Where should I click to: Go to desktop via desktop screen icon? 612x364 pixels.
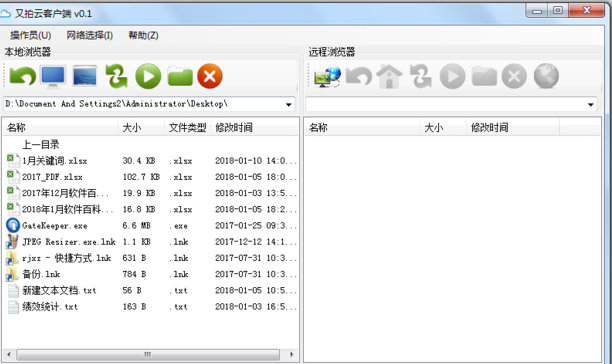pyautogui.click(x=85, y=76)
